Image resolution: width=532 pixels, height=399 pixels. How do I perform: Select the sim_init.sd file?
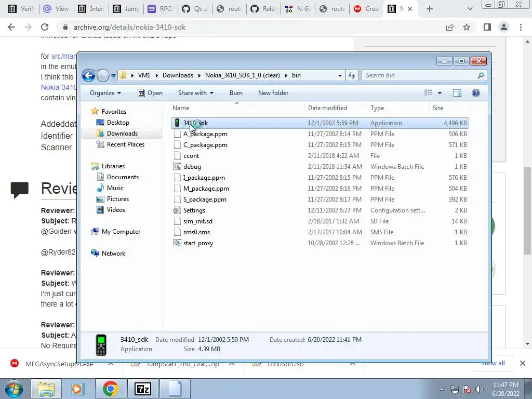[x=198, y=221]
